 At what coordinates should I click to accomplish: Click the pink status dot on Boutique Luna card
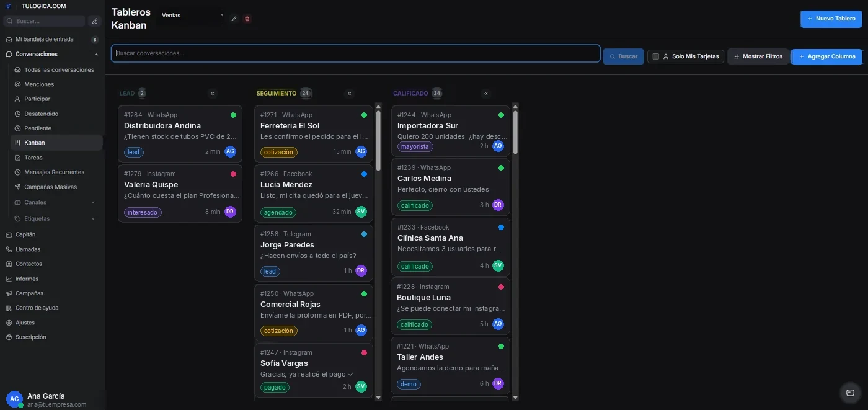click(501, 287)
